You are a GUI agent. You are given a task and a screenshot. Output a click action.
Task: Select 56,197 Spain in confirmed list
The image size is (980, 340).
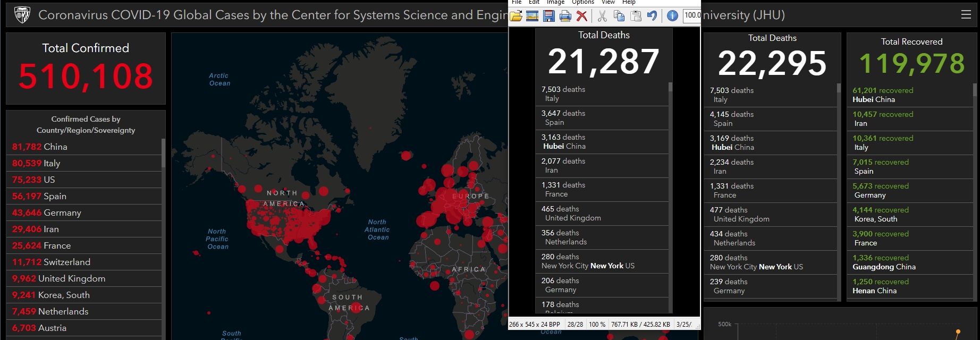pos(83,196)
